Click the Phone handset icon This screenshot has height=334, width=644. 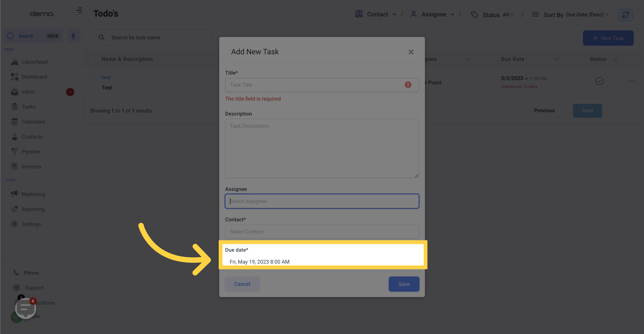point(16,273)
